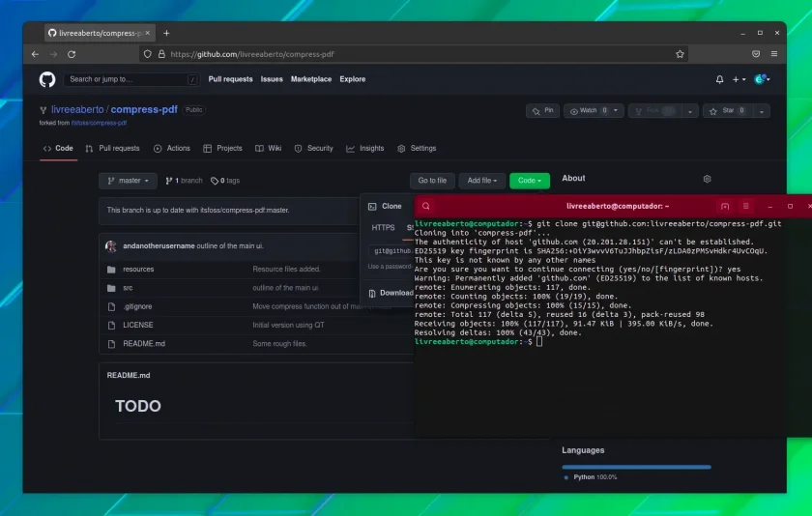Click the Python language progress bar
Image resolution: width=812 pixels, height=516 pixels.
pyautogui.click(x=636, y=467)
